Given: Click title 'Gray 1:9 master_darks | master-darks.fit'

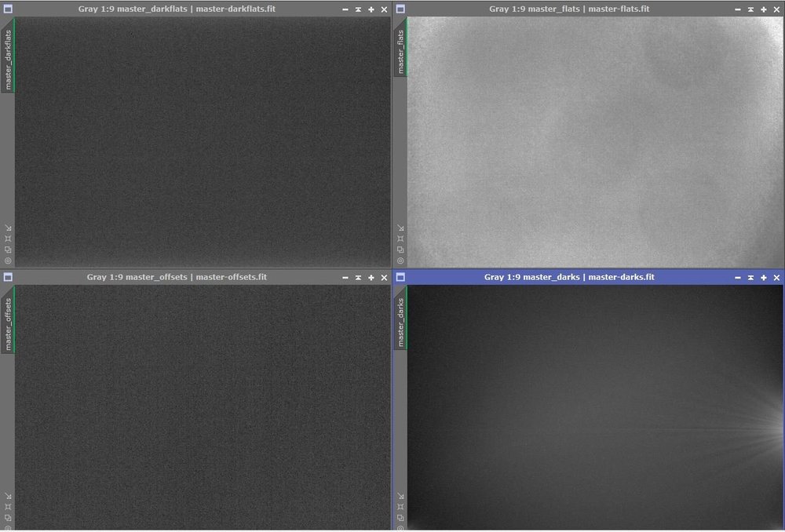Looking at the screenshot, I should pos(569,277).
